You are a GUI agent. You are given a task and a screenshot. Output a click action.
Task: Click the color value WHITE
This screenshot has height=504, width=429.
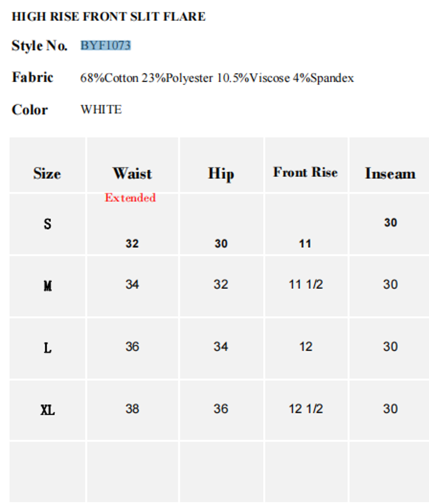(x=101, y=110)
